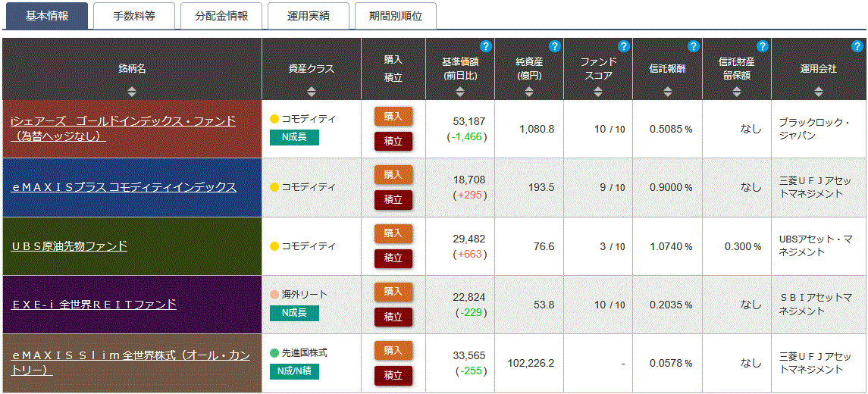Viewport: 868px width, 394px height.
Task: Open UBS原油先物ファンド fund link
Action: [69, 246]
